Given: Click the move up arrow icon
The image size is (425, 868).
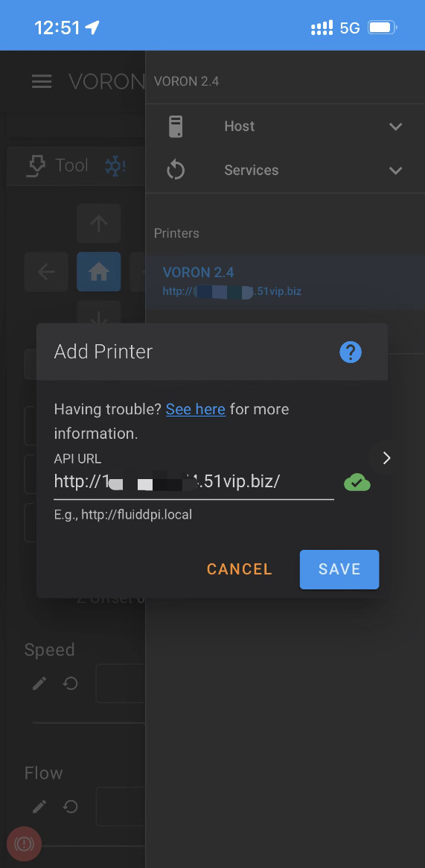Looking at the screenshot, I should [99, 223].
